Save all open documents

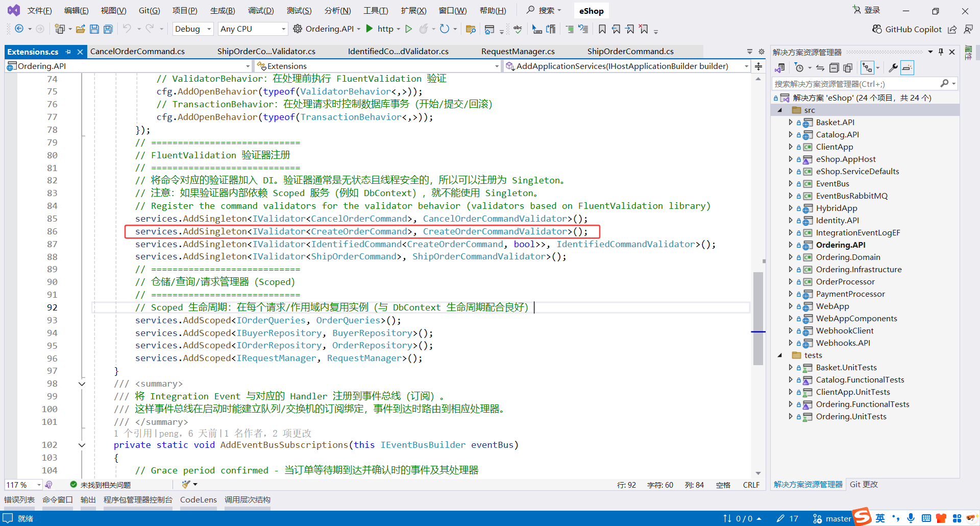(108, 29)
